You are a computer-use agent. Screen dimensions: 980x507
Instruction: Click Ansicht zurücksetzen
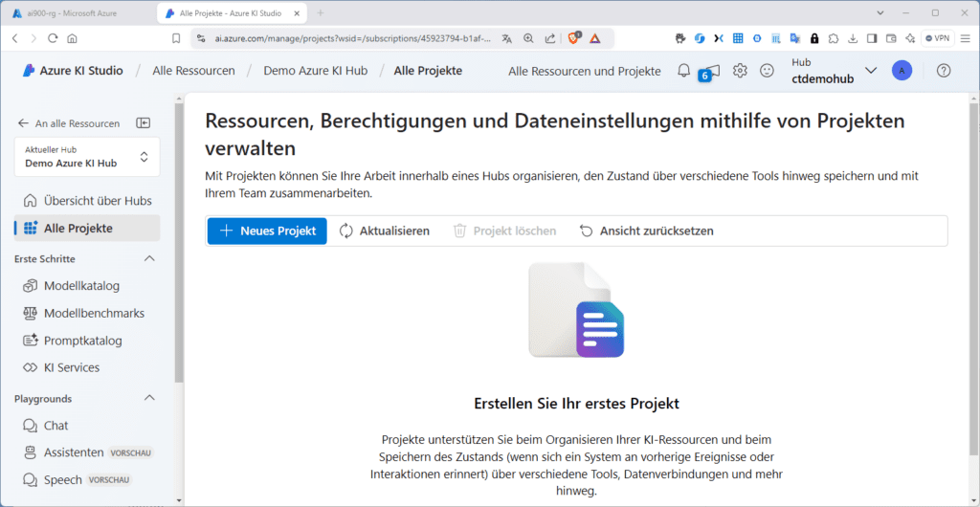click(x=646, y=231)
